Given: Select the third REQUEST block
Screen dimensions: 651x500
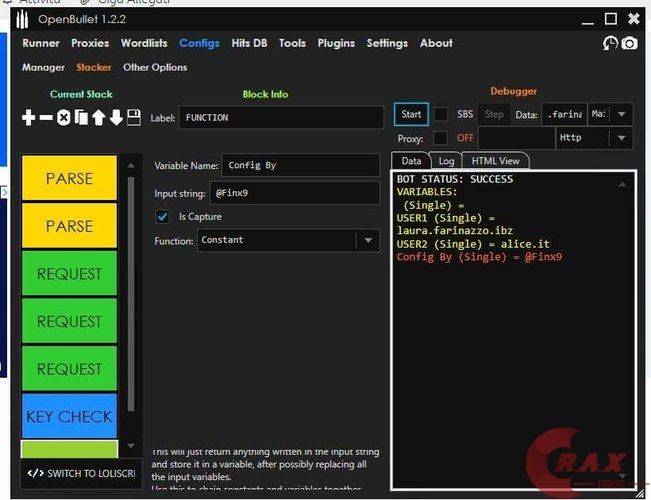Looking at the screenshot, I should pyautogui.click(x=69, y=369).
